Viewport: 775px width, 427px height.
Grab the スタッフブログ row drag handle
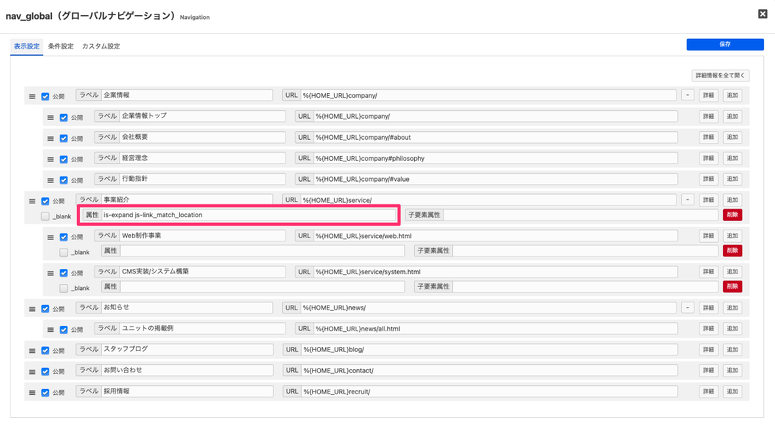pyautogui.click(x=32, y=351)
